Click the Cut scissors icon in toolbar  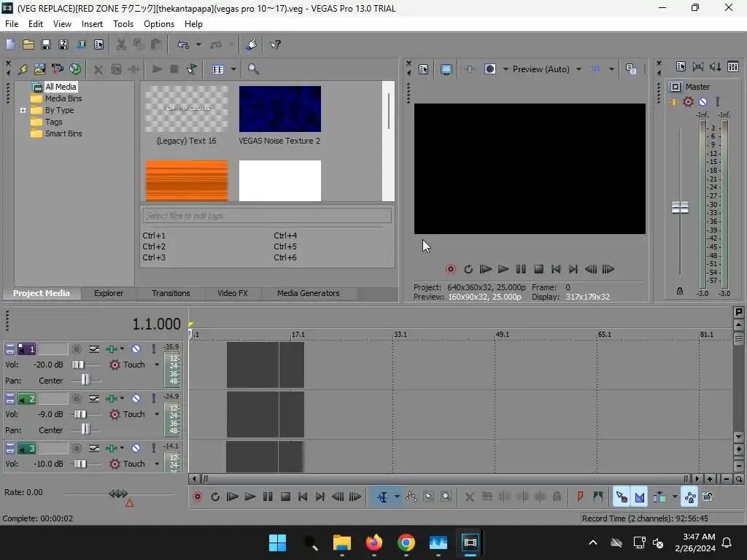point(121,44)
